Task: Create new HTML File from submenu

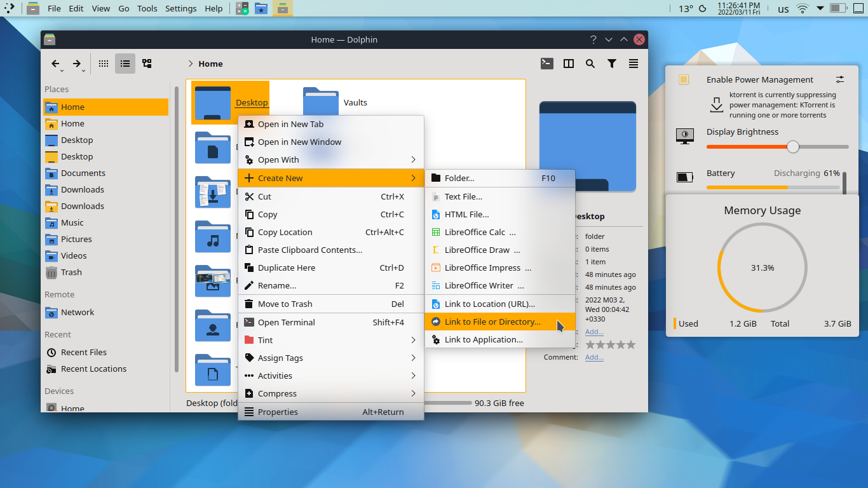Action: pyautogui.click(x=499, y=214)
